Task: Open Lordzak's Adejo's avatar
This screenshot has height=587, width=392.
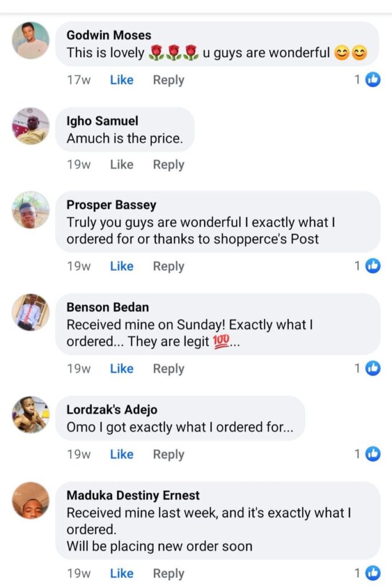Action: pos(31,414)
